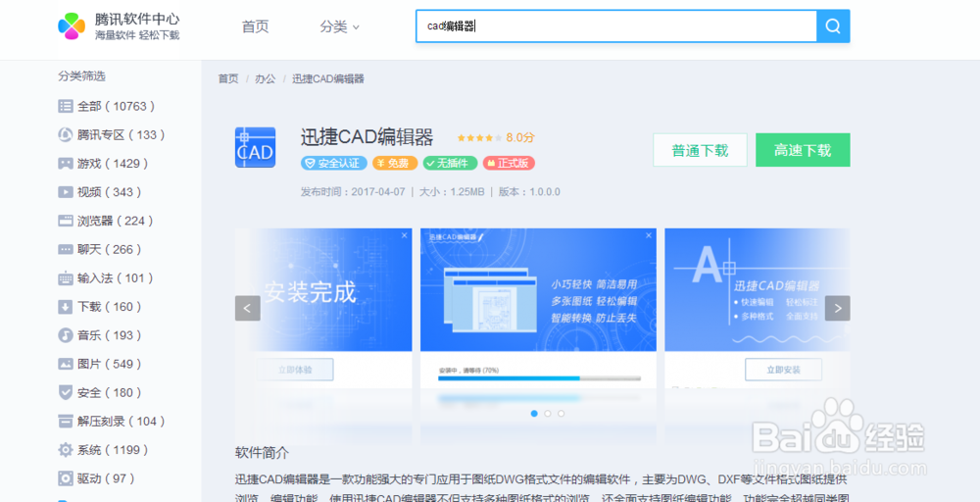Click the 无插件 green badge
This screenshot has height=502, width=980.
[x=450, y=163]
